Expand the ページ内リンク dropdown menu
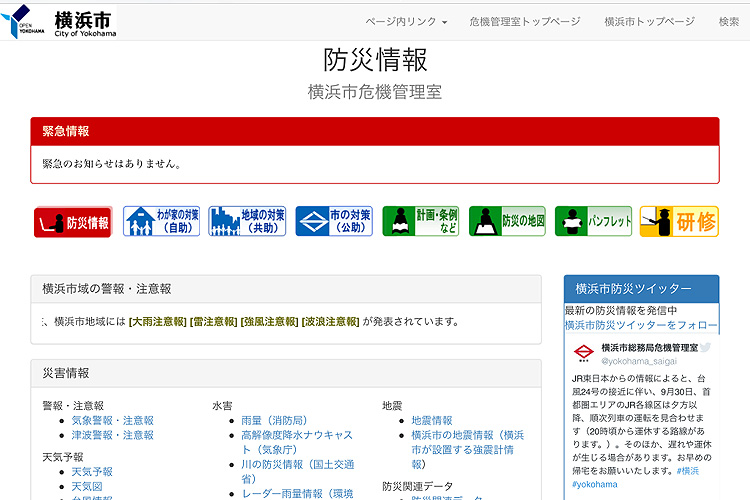 [x=406, y=21]
